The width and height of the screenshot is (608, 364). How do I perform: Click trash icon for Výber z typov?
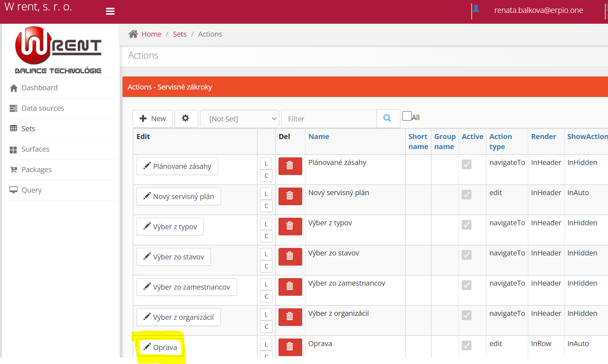[290, 226]
